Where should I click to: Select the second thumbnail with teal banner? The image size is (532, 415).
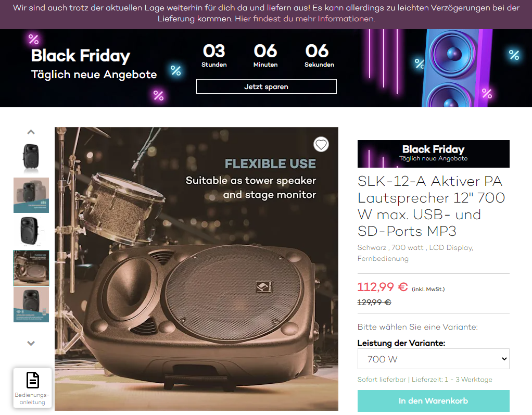31,195
